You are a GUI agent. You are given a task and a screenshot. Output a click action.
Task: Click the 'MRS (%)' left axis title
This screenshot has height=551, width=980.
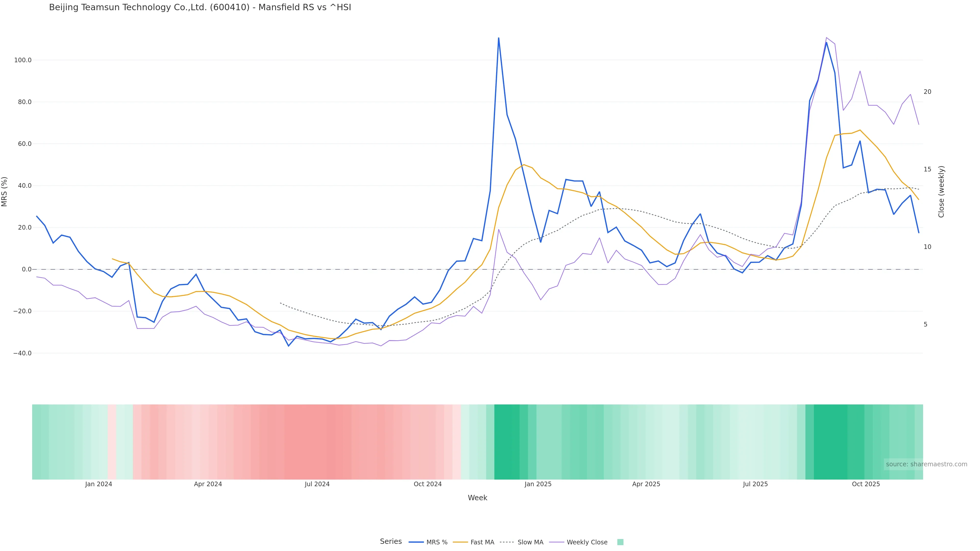5,192
